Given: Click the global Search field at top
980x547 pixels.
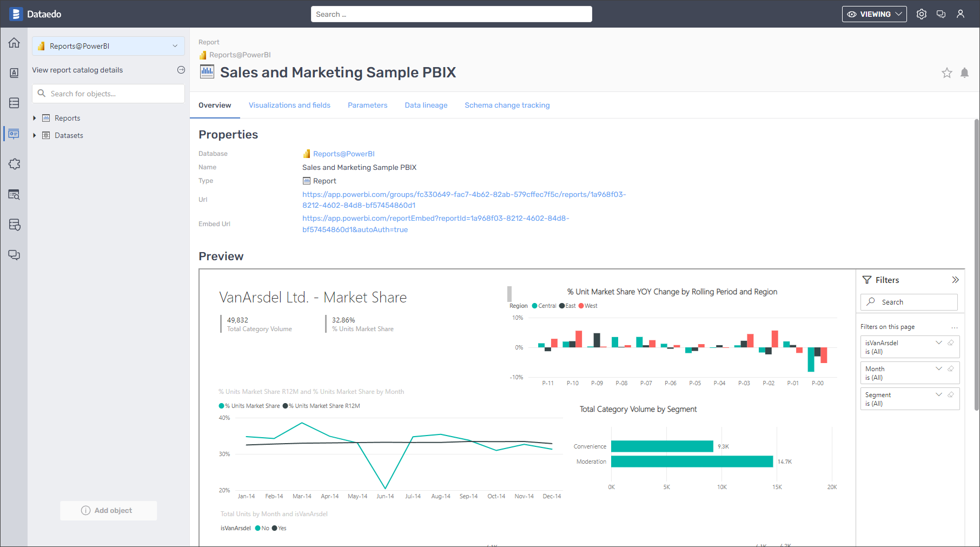Looking at the screenshot, I should pyautogui.click(x=451, y=14).
